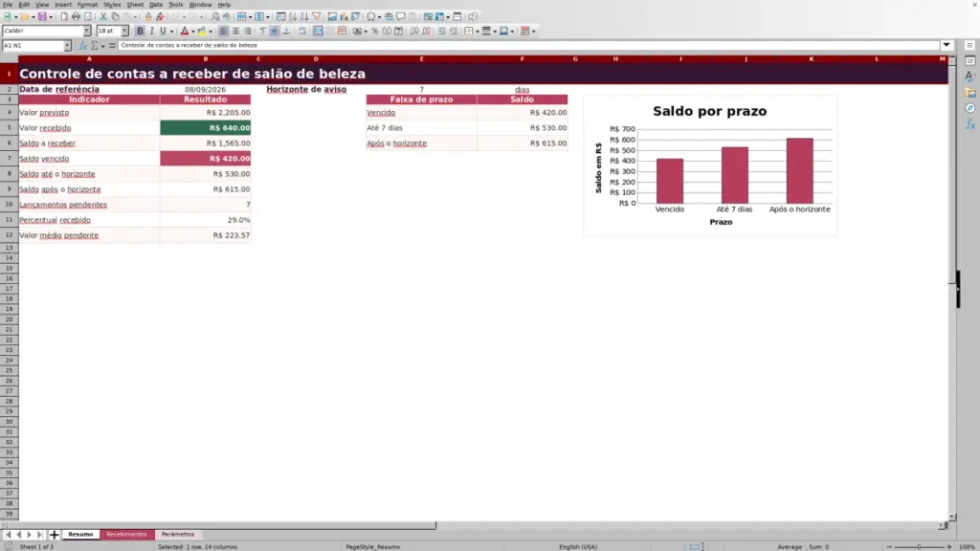This screenshot has width=980, height=551.
Task: Toggle Bold formatting
Action: point(140,31)
